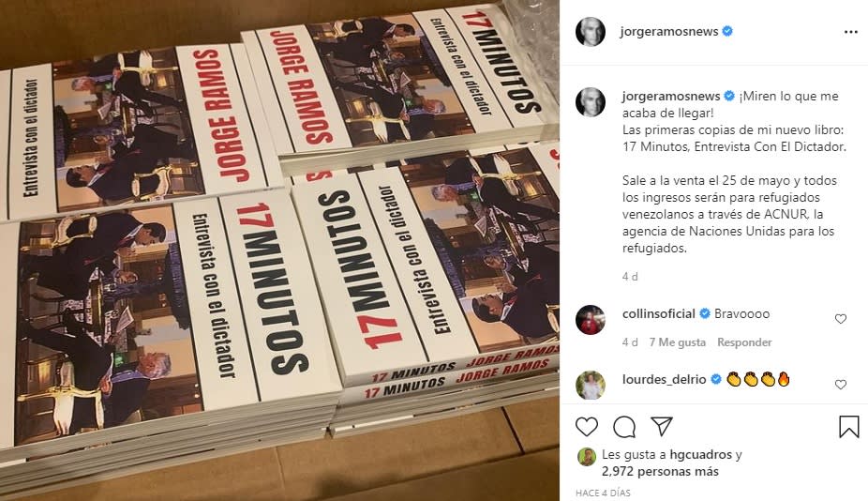Viewport: 868px width, 501px height.
Task: View the 7 Me gusta comment likes
Action: (677, 342)
